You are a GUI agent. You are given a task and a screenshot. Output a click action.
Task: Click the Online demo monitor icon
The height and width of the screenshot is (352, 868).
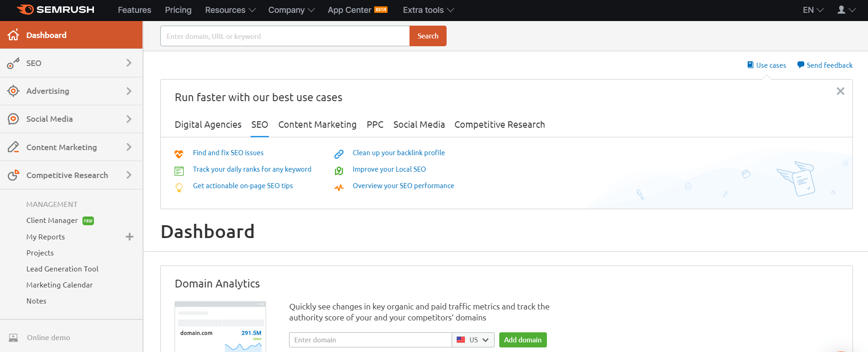13,338
